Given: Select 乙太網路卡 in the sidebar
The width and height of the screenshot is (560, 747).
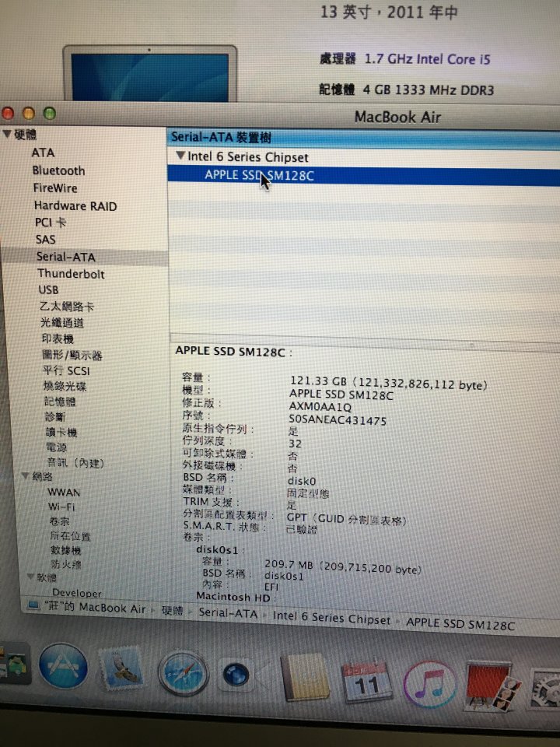Looking at the screenshot, I should pos(67,307).
